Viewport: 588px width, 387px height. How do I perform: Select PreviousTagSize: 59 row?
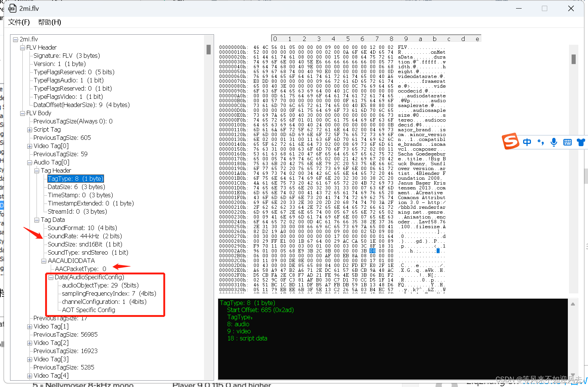[x=60, y=154]
